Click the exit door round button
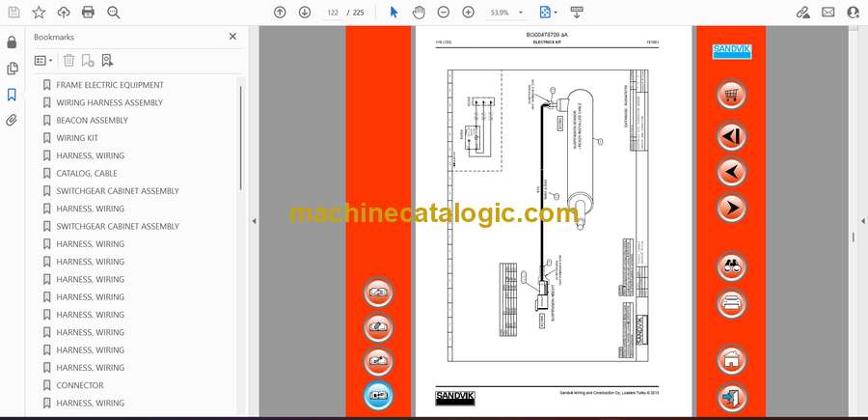The height and width of the screenshot is (420, 868). (x=731, y=397)
